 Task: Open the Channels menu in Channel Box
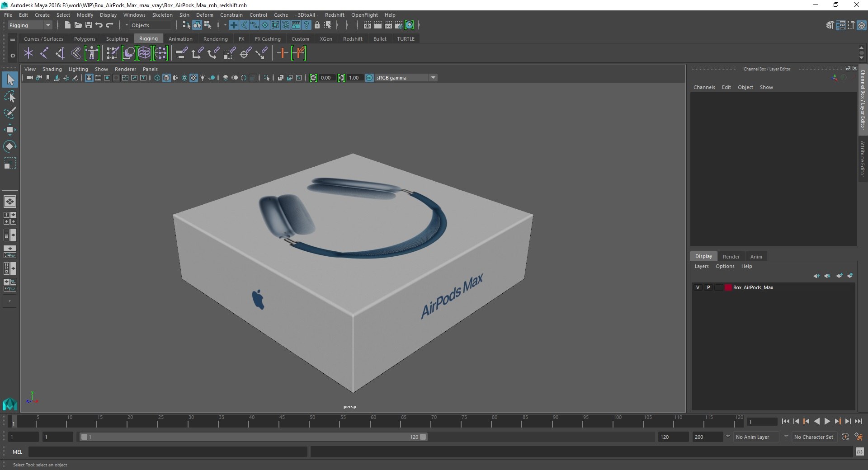pos(704,87)
